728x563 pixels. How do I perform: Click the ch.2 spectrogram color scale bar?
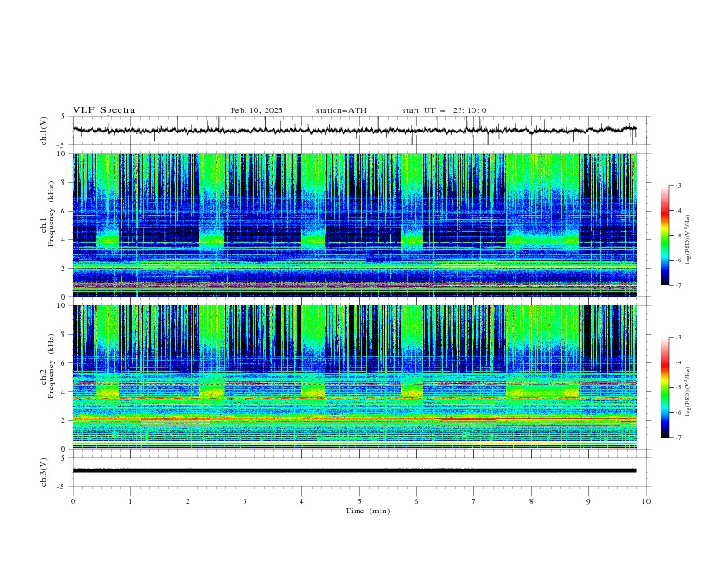click(665, 387)
